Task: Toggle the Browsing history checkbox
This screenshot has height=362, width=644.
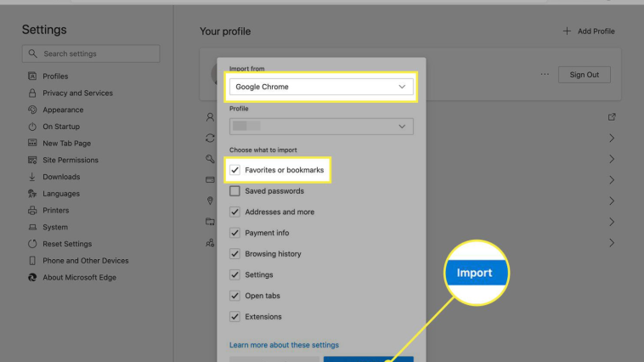Action: (x=235, y=254)
